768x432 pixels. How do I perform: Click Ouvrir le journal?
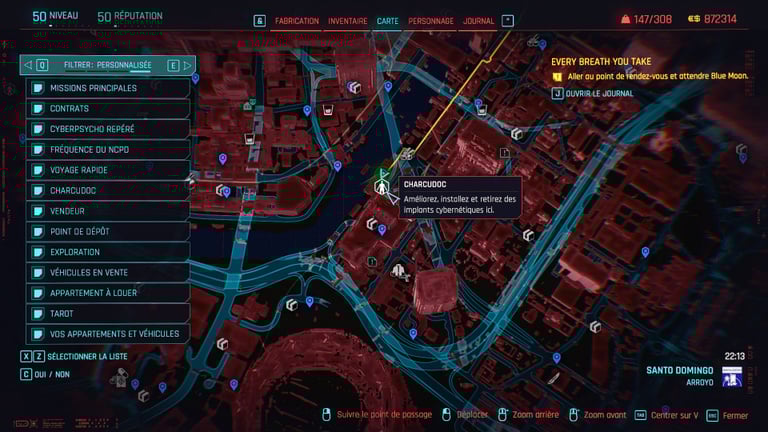coord(599,94)
